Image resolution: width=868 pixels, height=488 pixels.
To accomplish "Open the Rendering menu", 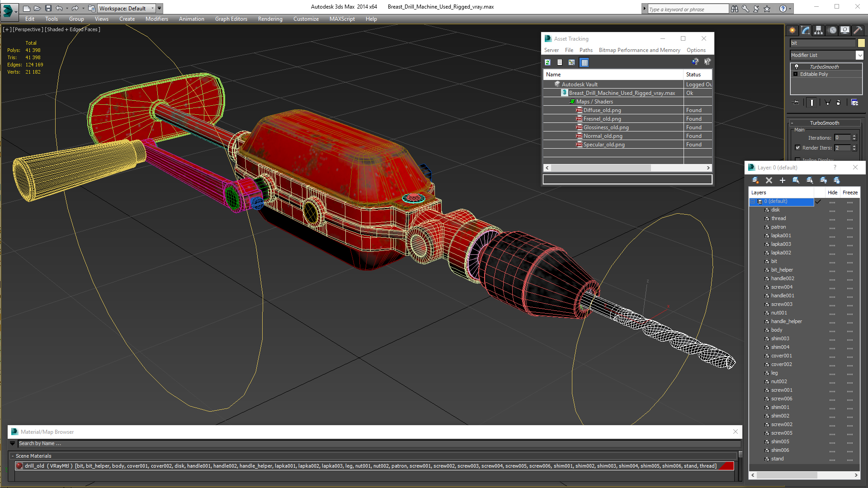I will [x=270, y=19].
